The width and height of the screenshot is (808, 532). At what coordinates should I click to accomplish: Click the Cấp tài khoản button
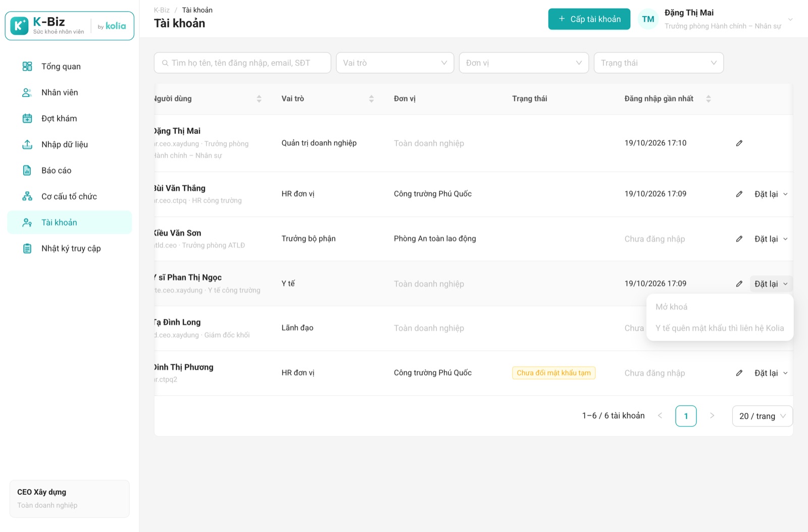tap(589, 19)
